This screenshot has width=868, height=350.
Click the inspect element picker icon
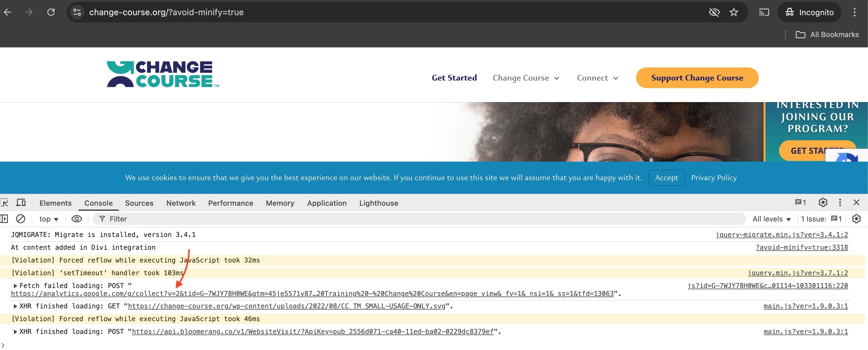pyautogui.click(x=4, y=203)
